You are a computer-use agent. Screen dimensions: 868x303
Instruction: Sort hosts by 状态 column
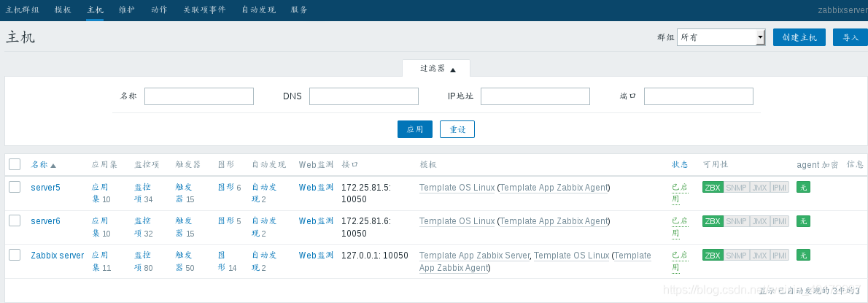tap(680, 165)
